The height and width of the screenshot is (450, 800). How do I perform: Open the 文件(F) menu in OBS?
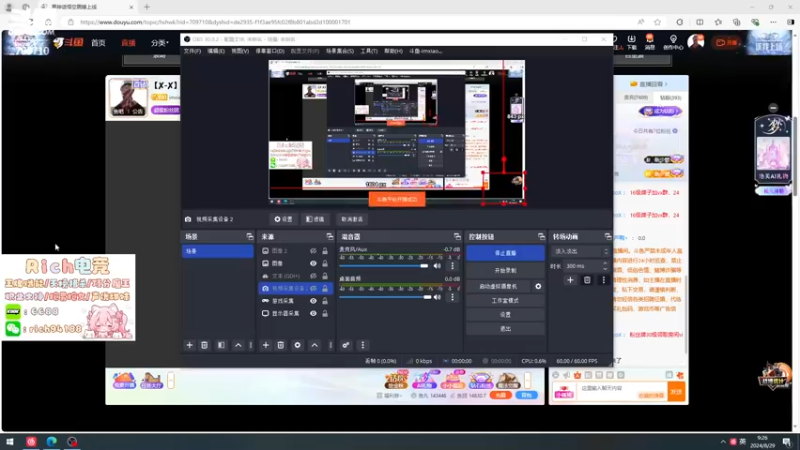tap(192, 51)
